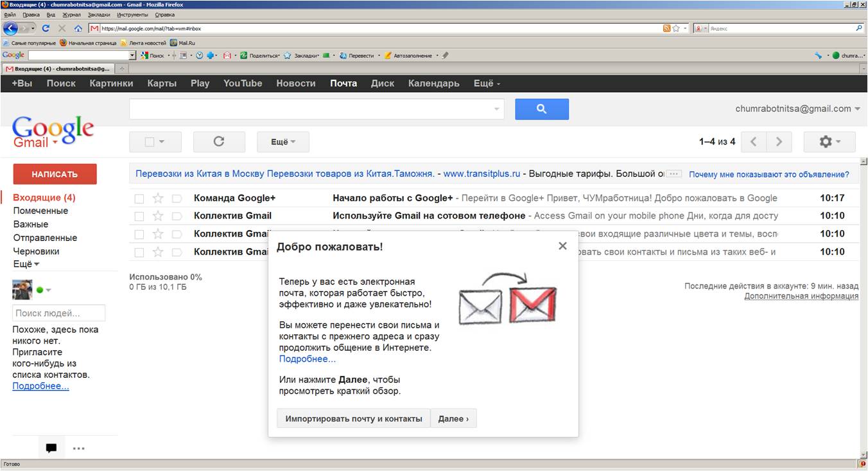This screenshot has height=471, width=868.
Task: Open the Google Toolbar search box history dropdown
Action: point(133,55)
